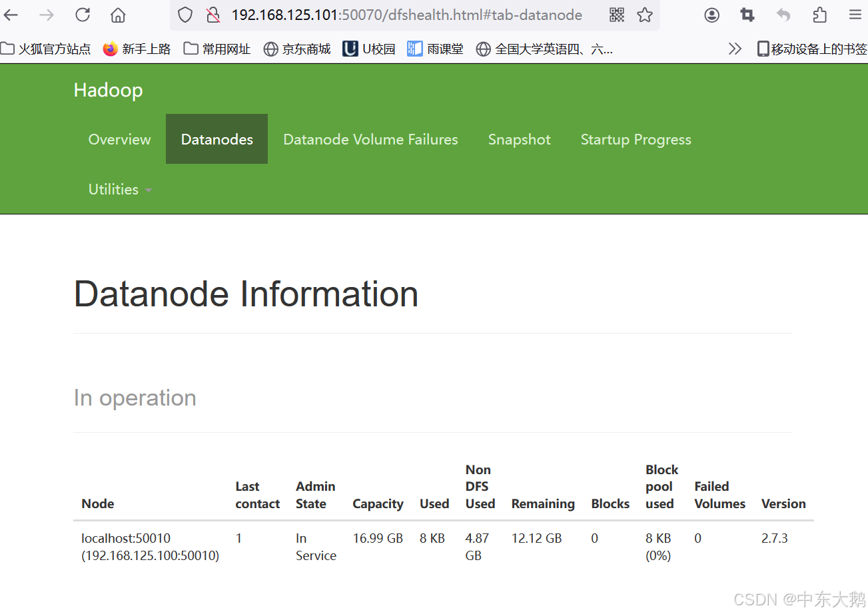The height and width of the screenshot is (614, 868).
Task: Open the 全国大学英语四、六 bookmark
Action: point(544,49)
